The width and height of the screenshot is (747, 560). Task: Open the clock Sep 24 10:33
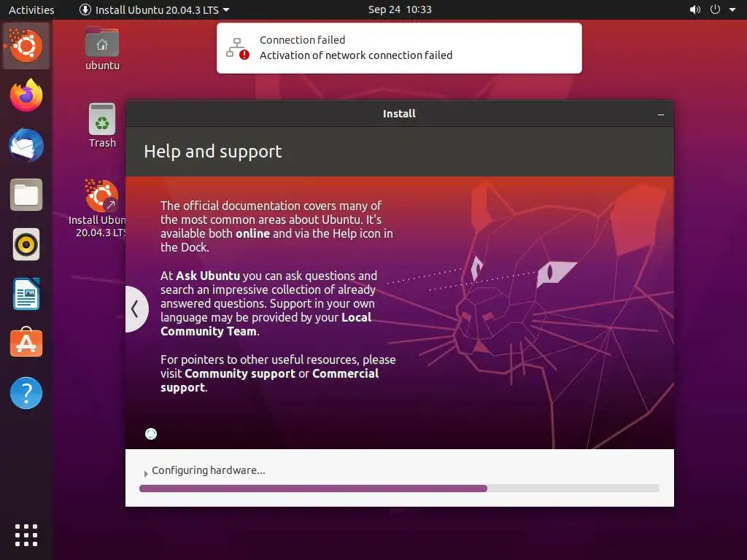pos(400,9)
